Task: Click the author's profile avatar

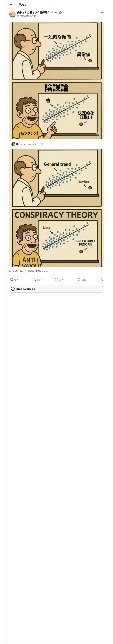Action: [13, 14]
